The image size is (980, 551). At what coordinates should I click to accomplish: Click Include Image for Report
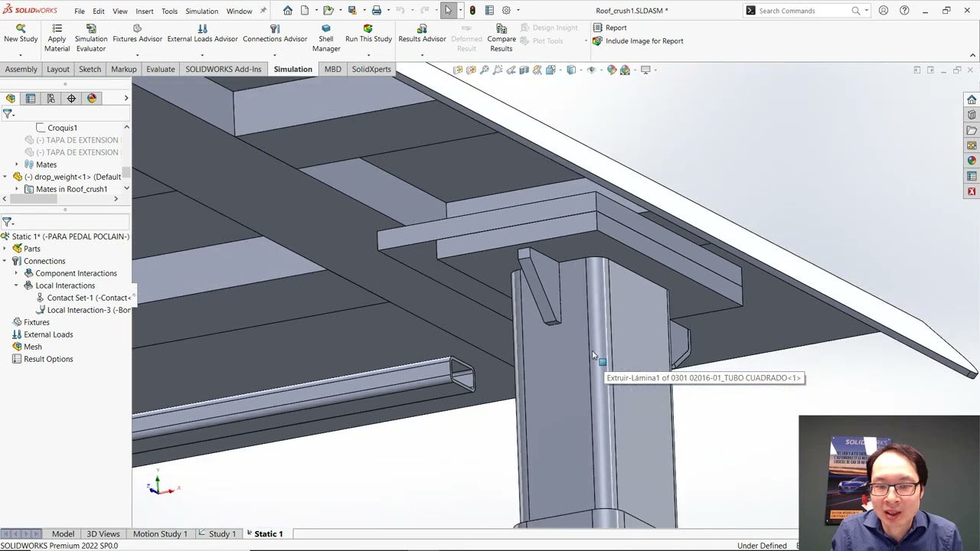click(638, 41)
